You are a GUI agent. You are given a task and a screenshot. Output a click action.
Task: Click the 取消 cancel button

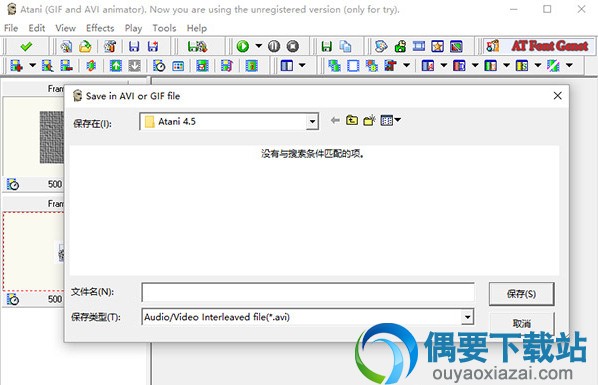[x=521, y=324]
